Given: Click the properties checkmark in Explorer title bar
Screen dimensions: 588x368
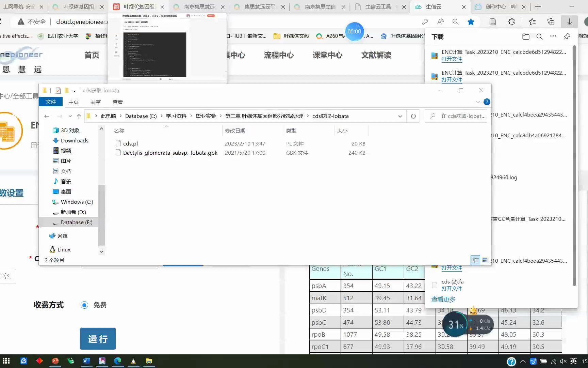Looking at the screenshot, I should (x=58, y=90).
